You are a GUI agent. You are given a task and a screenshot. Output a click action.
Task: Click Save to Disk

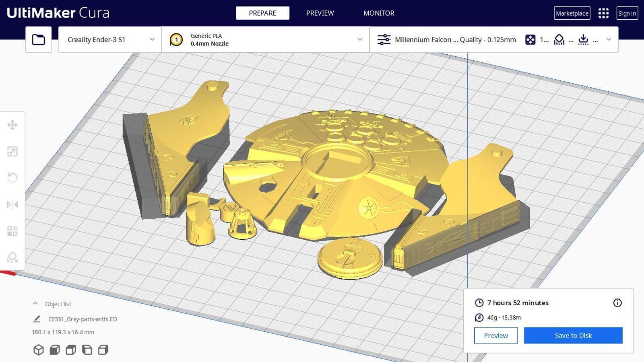(573, 335)
